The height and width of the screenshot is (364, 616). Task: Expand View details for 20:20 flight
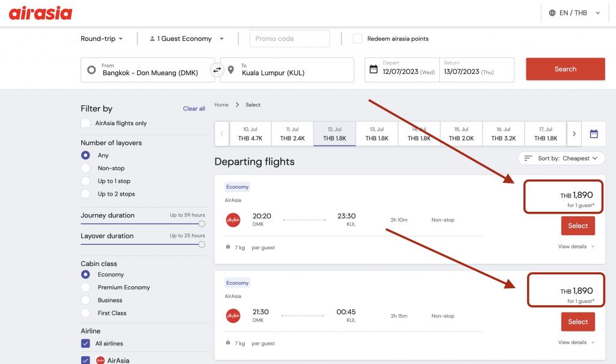576,247
